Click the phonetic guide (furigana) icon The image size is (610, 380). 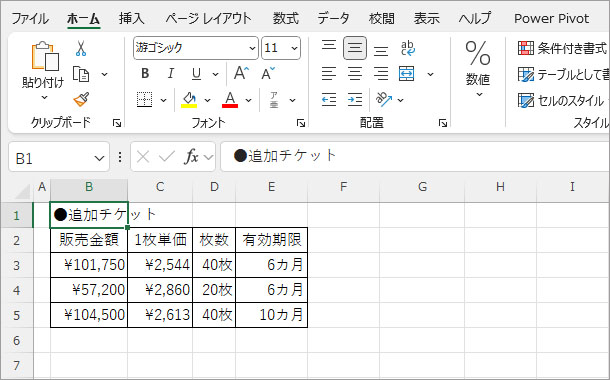pyautogui.click(x=274, y=100)
